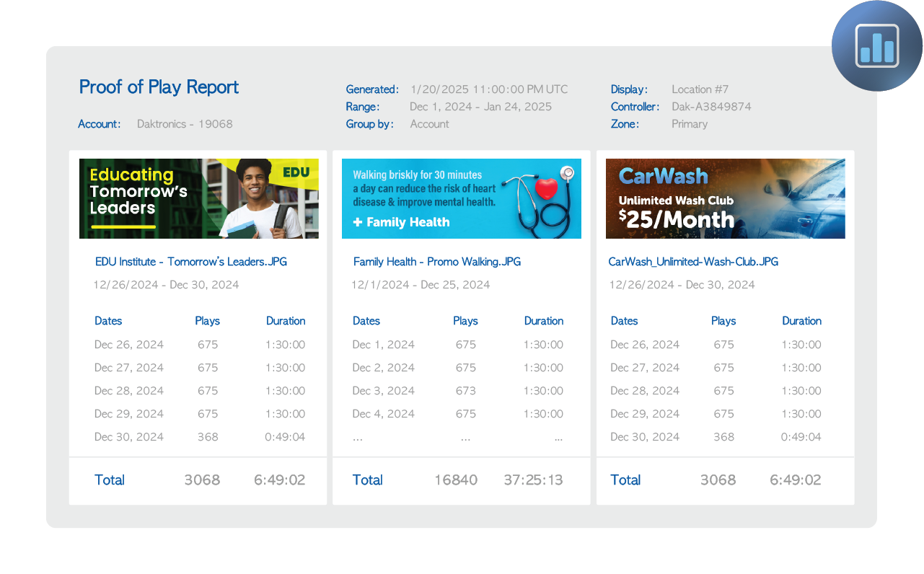Click CarWash_Unlimited-Wash-Club.JPG file link
924x574 pixels.
pos(693,262)
